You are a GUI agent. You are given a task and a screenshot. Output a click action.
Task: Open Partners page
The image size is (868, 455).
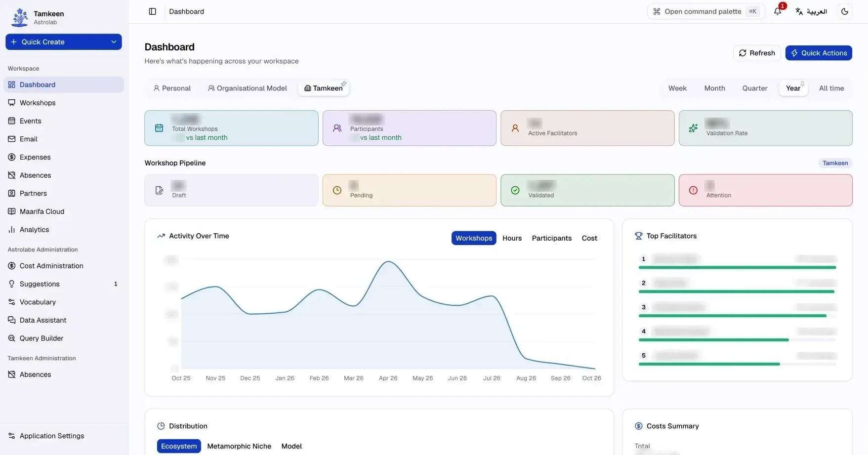pos(64,193)
